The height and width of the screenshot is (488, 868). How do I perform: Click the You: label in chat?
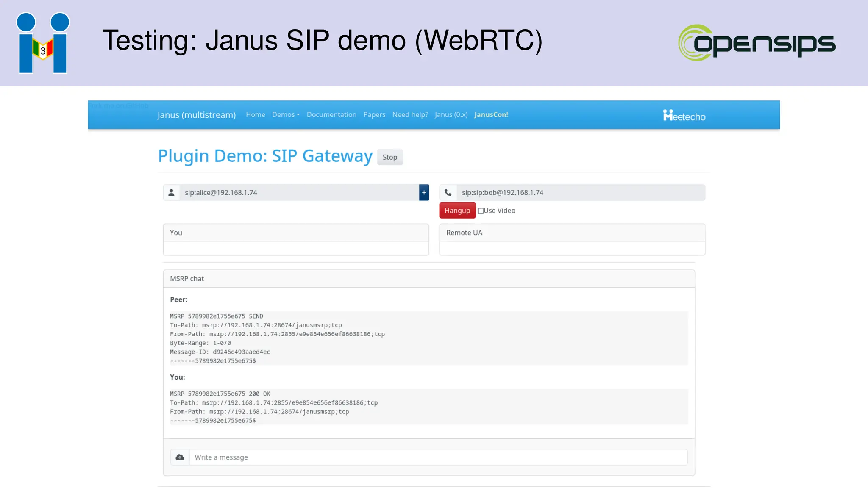[x=177, y=377]
